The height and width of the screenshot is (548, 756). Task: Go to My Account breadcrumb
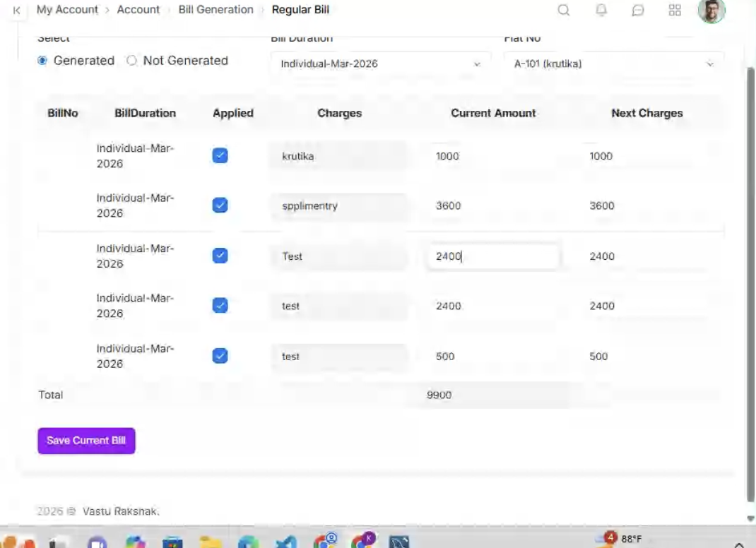[x=67, y=10]
